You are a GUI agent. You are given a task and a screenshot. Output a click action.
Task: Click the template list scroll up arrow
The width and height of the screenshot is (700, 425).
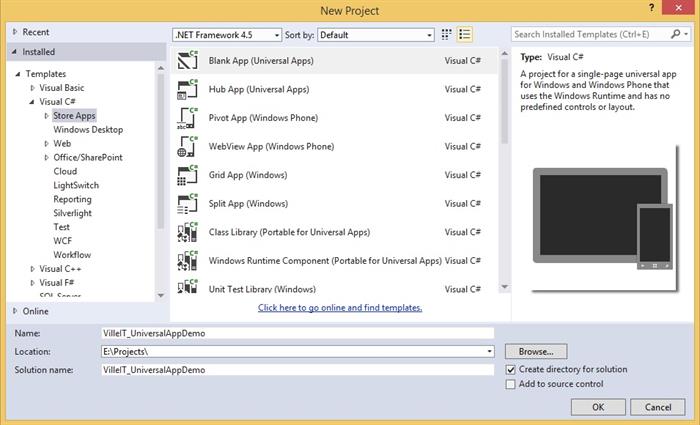pyautogui.click(x=504, y=53)
